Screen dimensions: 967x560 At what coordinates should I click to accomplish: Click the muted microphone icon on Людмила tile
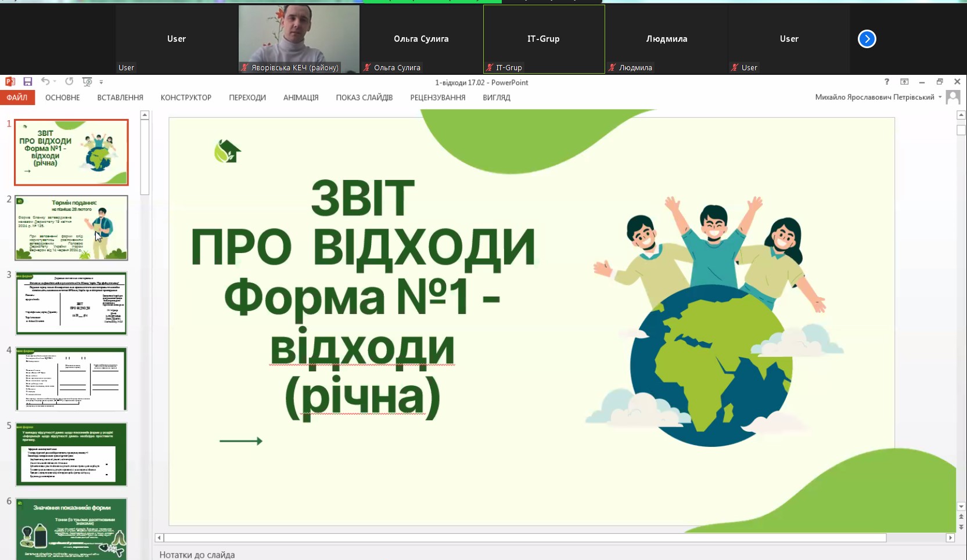(612, 68)
